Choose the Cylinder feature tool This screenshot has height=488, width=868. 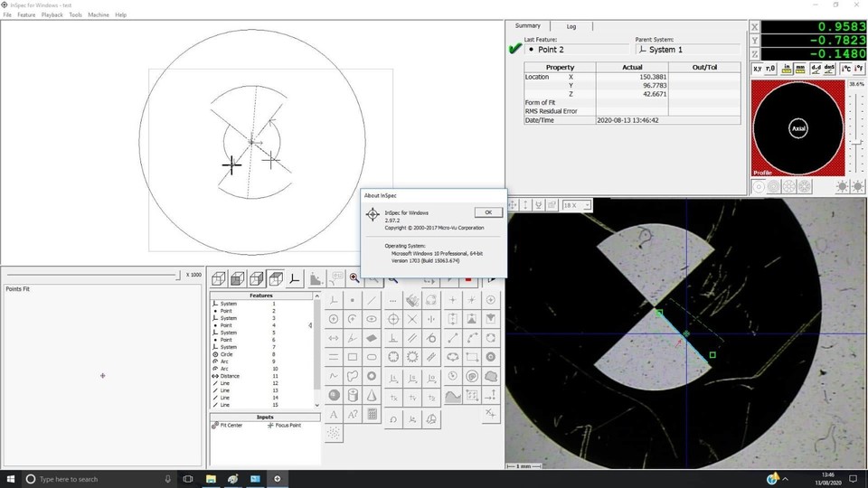point(353,395)
